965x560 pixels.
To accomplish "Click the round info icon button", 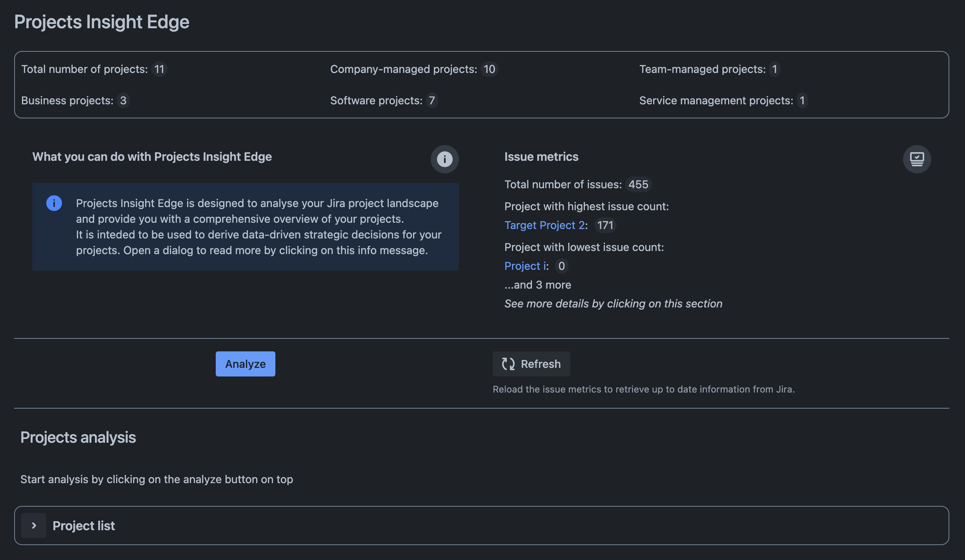I will pos(444,159).
